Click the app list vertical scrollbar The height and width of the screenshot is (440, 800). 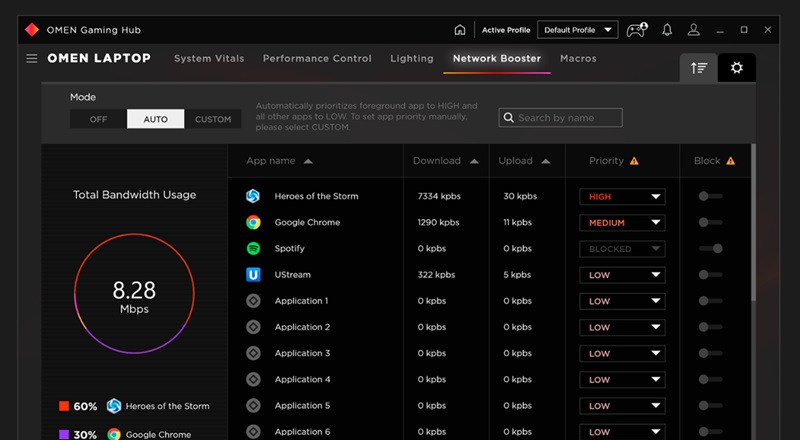click(753, 223)
